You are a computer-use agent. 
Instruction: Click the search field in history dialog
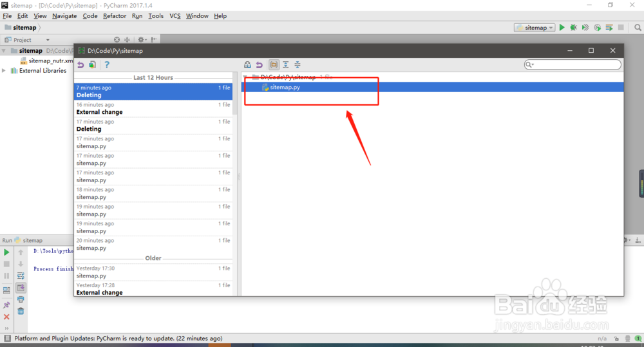coord(573,64)
